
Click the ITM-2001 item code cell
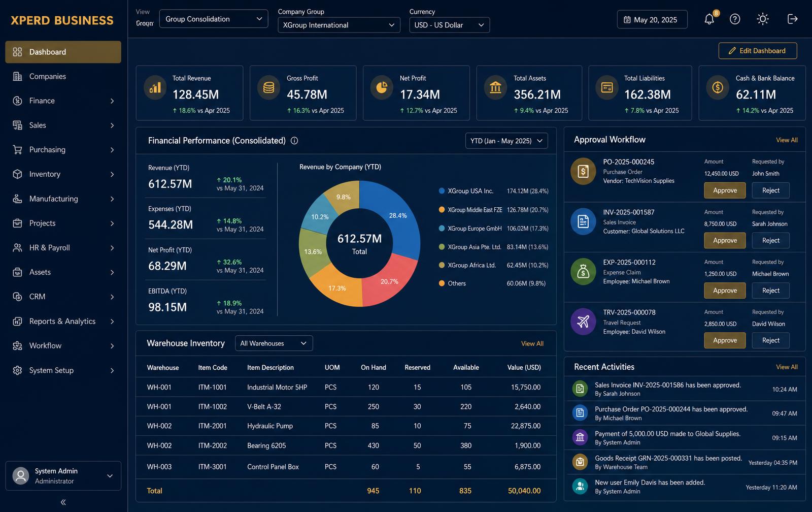[x=212, y=426]
